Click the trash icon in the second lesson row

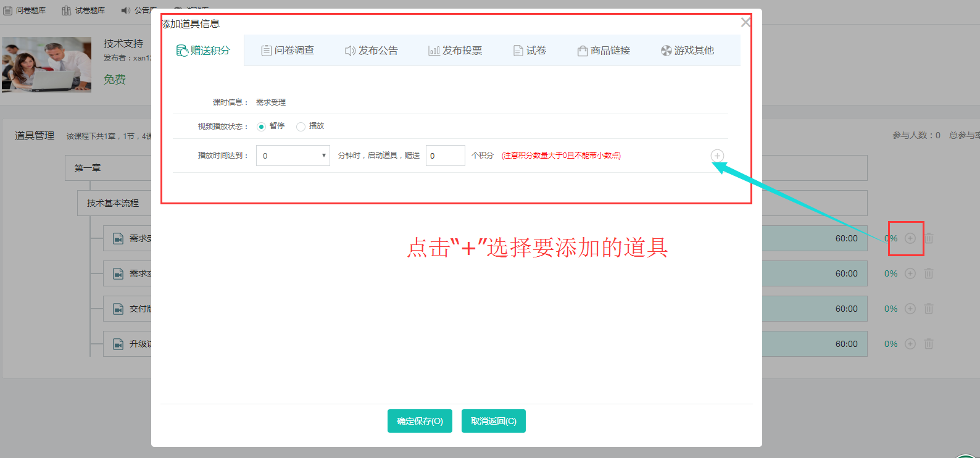[929, 273]
